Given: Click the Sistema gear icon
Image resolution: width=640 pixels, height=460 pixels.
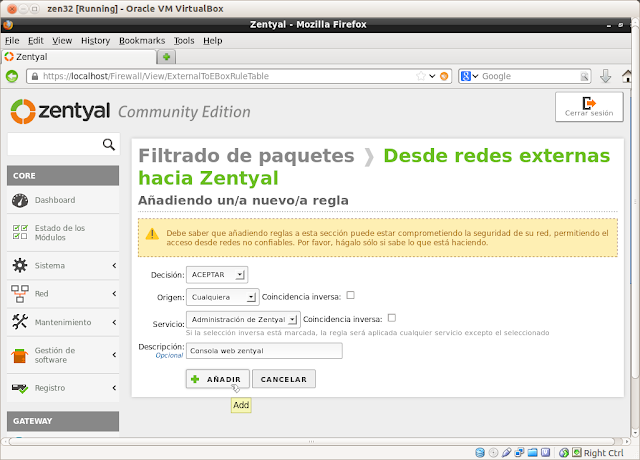Looking at the screenshot, I should pos(20,265).
